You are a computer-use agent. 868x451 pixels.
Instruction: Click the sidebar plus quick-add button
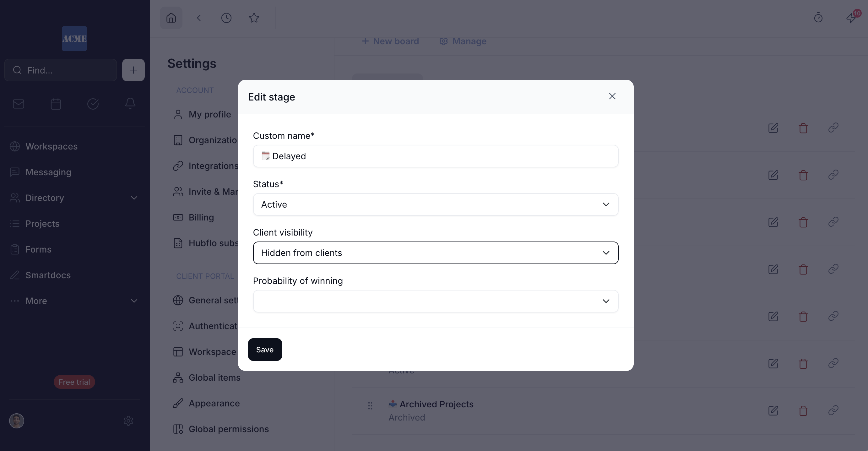coord(133,70)
